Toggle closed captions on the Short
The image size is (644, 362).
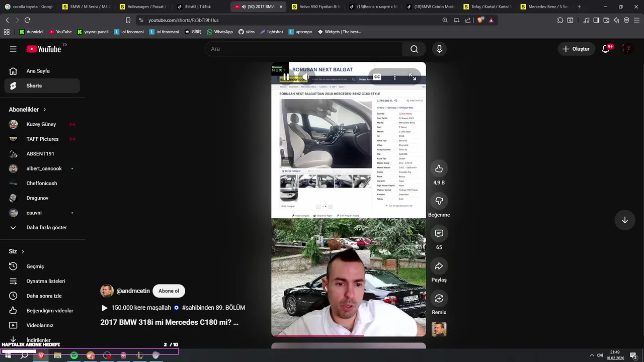tap(377, 77)
